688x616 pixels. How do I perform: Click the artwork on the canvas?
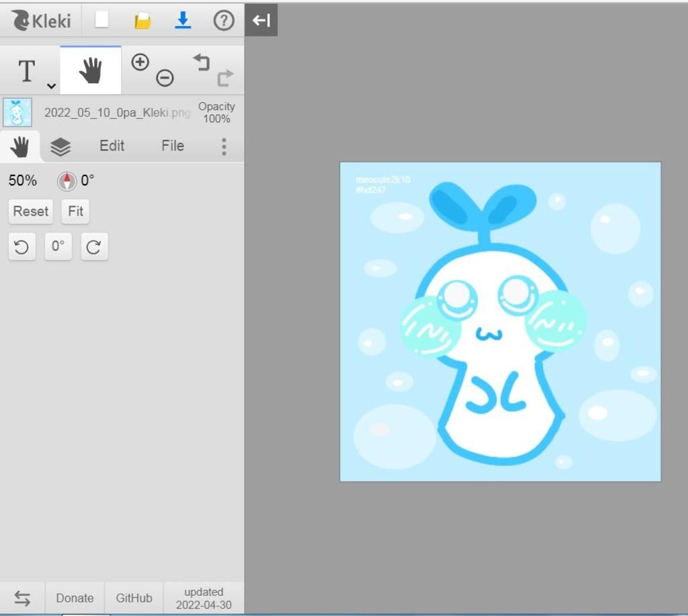[x=500, y=322]
